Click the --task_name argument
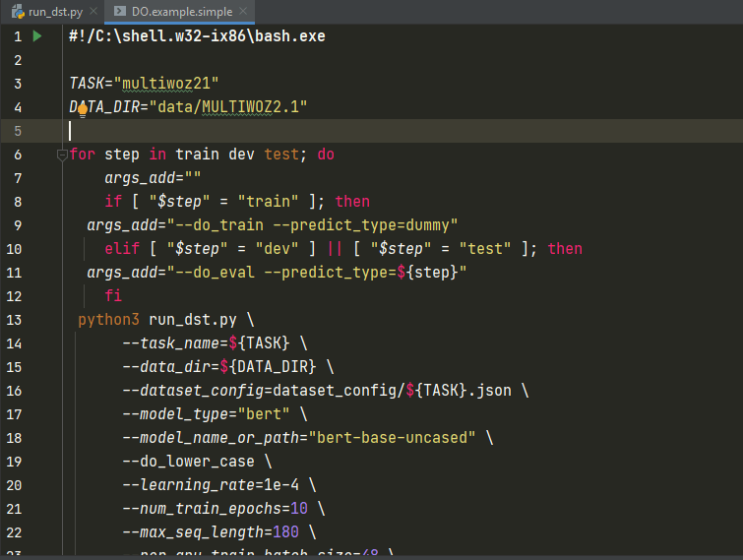Viewport: 743px width, 560px height. [171, 343]
